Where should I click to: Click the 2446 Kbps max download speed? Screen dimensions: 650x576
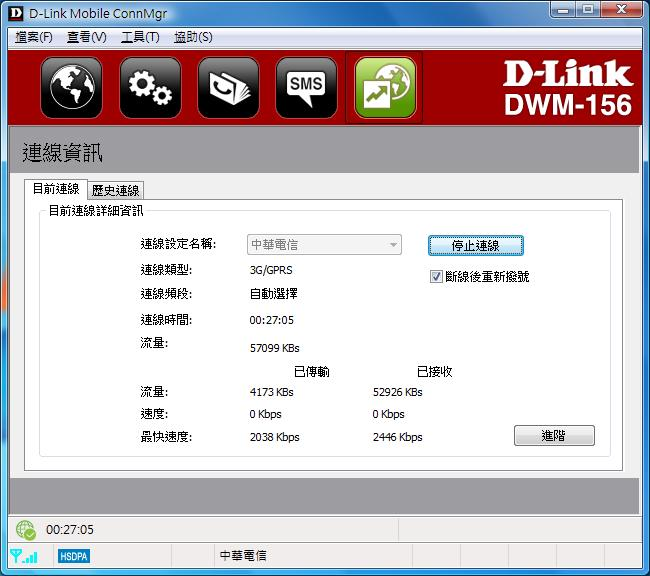point(398,437)
